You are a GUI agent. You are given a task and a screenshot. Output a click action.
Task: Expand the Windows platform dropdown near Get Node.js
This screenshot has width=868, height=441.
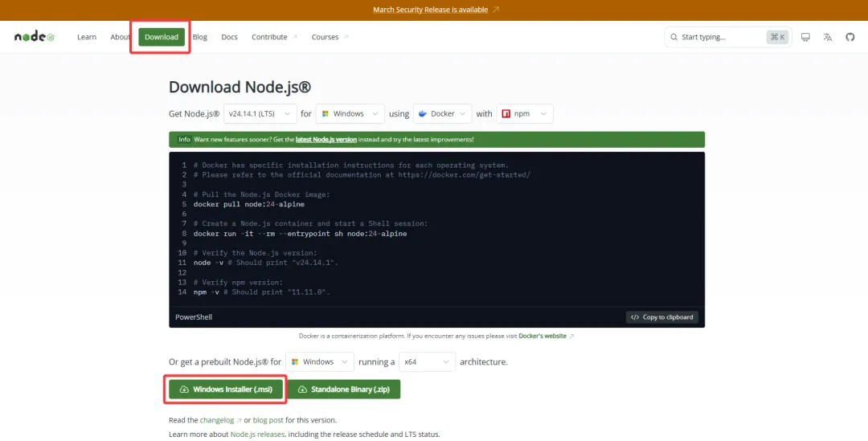pos(350,113)
